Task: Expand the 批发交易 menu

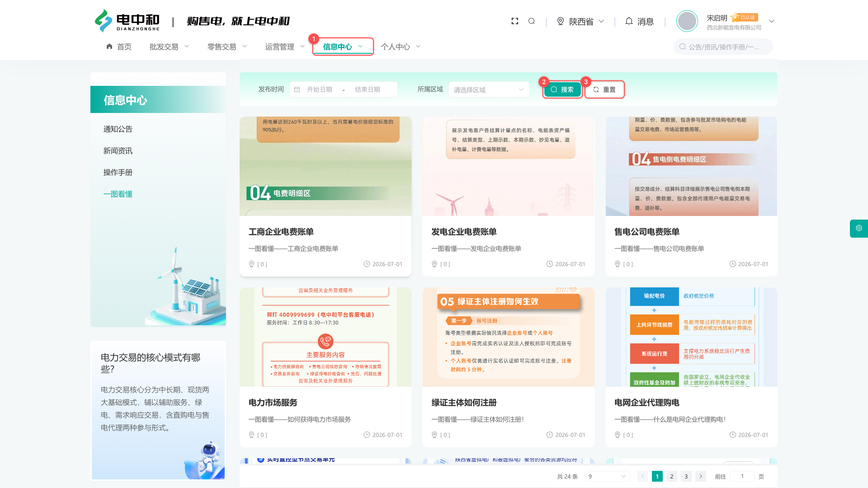Action: (170, 47)
